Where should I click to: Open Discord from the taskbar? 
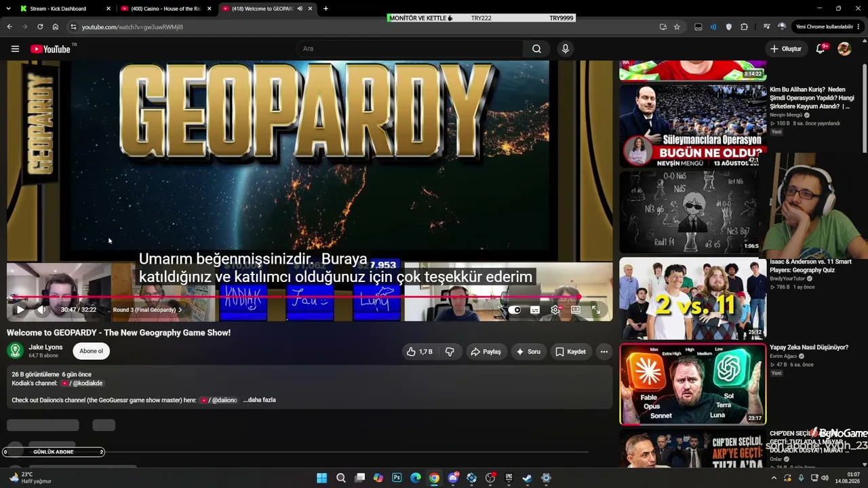(x=453, y=478)
